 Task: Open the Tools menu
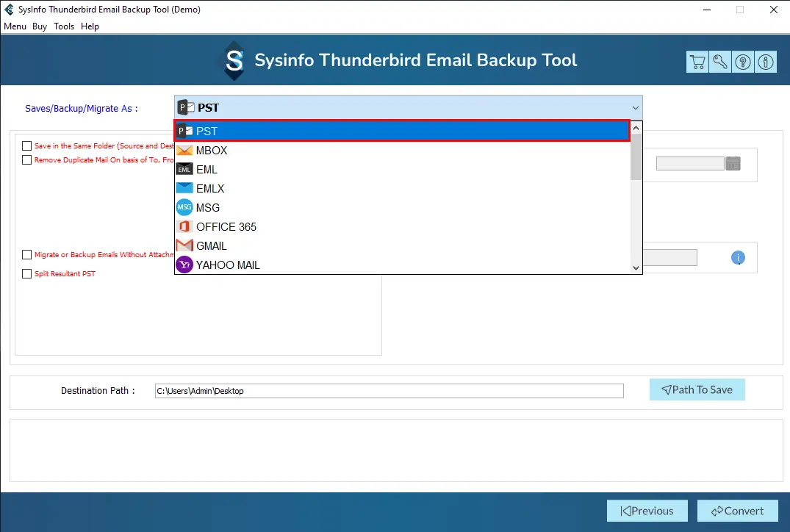64,26
